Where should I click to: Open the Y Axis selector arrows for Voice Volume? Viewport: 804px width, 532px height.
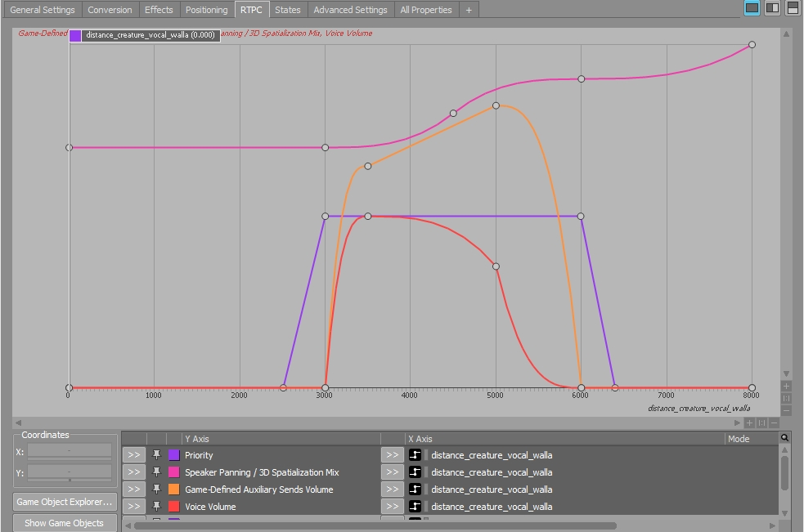pyautogui.click(x=134, y=507)
